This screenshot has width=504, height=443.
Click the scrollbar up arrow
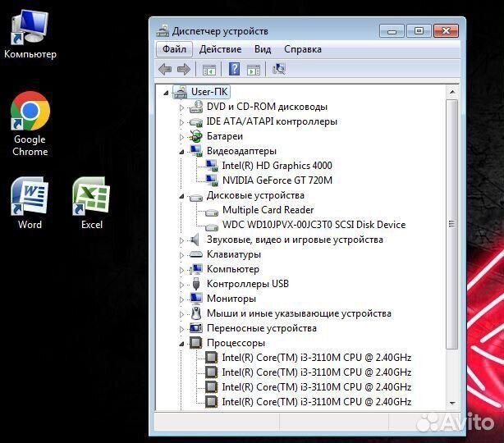pyautogui.click(x=452, y=92)
